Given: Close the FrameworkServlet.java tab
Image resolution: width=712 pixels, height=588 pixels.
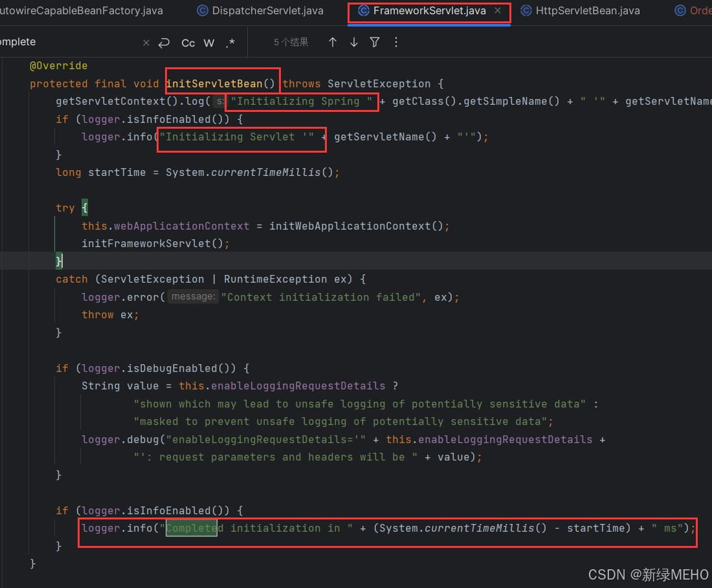Looking at the screenshot, I should [x=498, y=10].
